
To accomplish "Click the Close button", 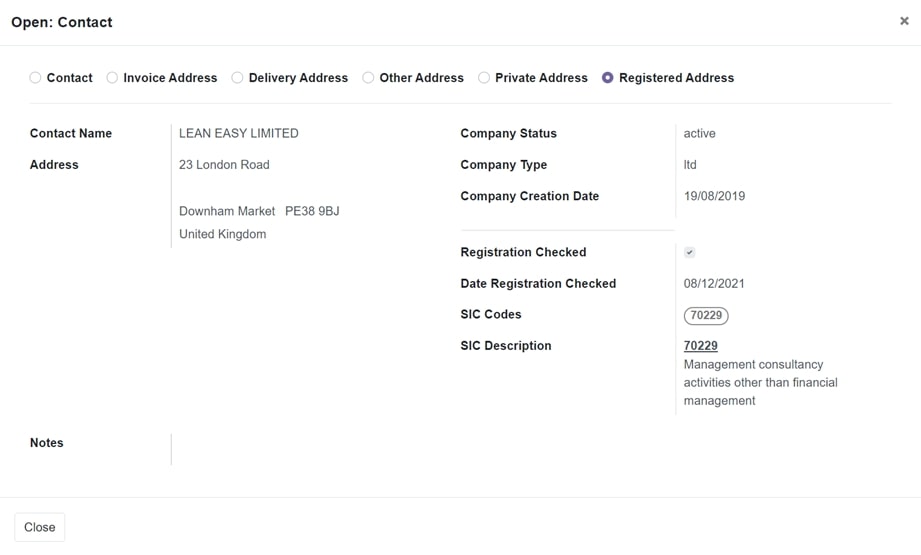I will (39, 527).
